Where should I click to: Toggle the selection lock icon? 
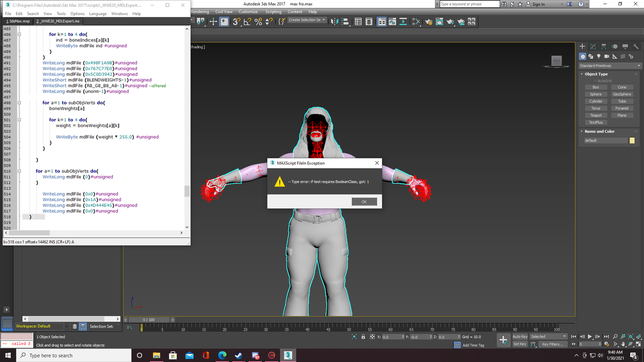(363, 337)
